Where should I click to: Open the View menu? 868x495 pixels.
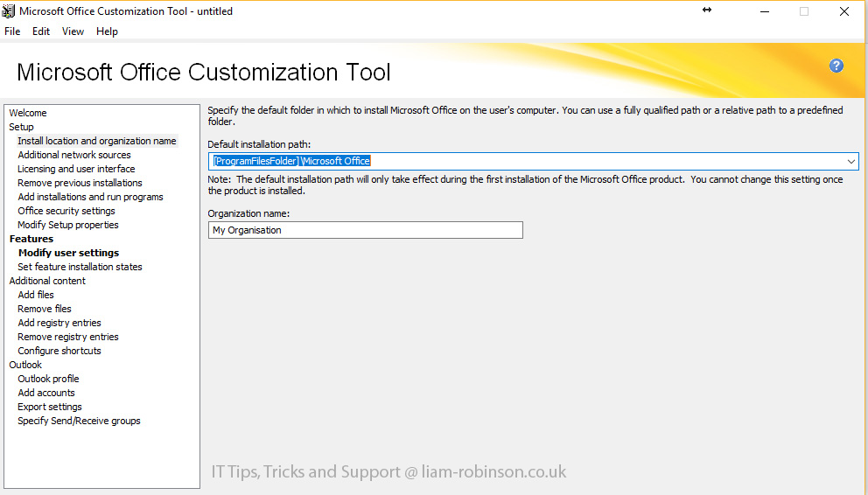click(73, 31)
